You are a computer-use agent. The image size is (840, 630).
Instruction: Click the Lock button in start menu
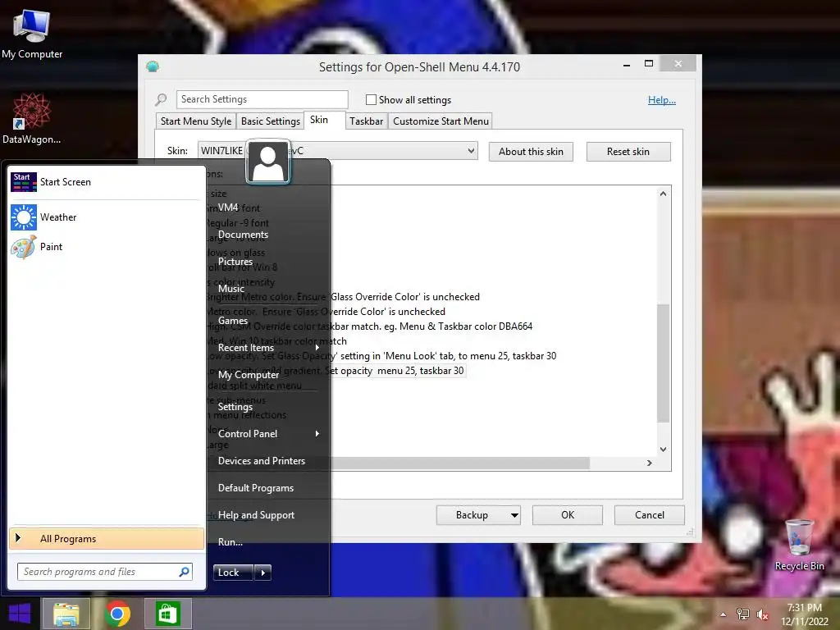click(233, 573)
